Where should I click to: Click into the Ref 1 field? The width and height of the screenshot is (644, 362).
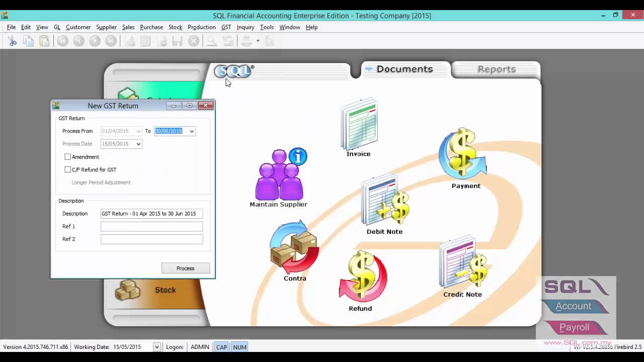pos(151,226)
